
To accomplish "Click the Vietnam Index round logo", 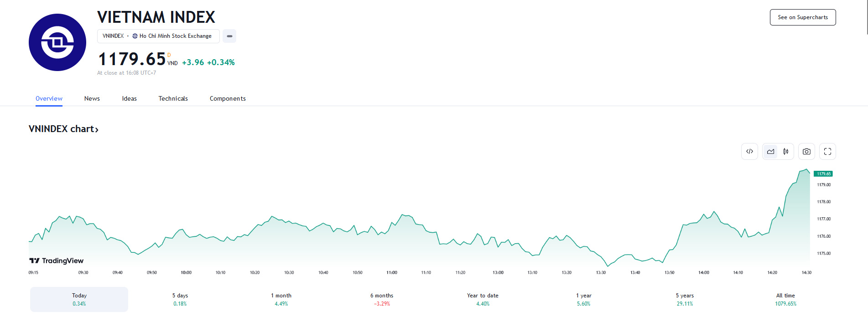I will [x=57, y=42].
